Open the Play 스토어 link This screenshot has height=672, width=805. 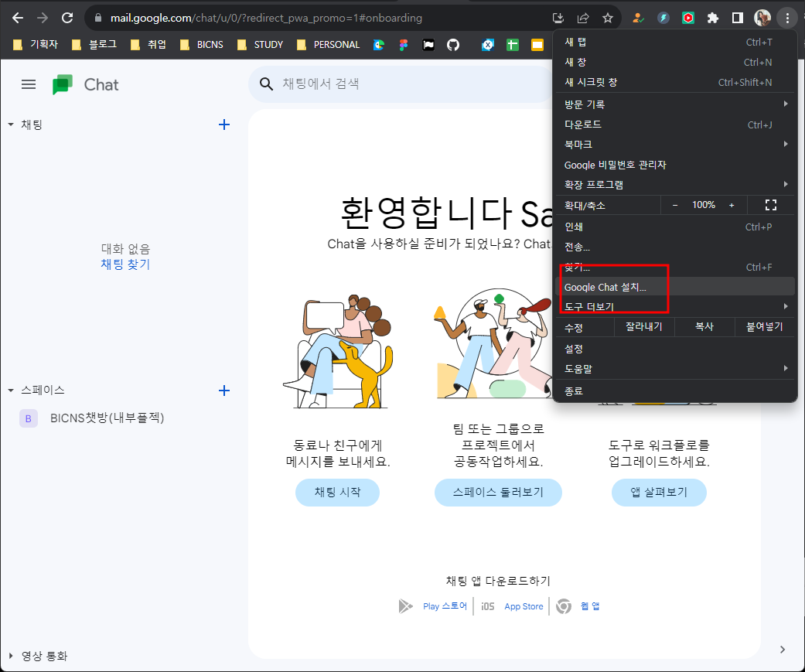pyautogui.click(x=445, y=606)
